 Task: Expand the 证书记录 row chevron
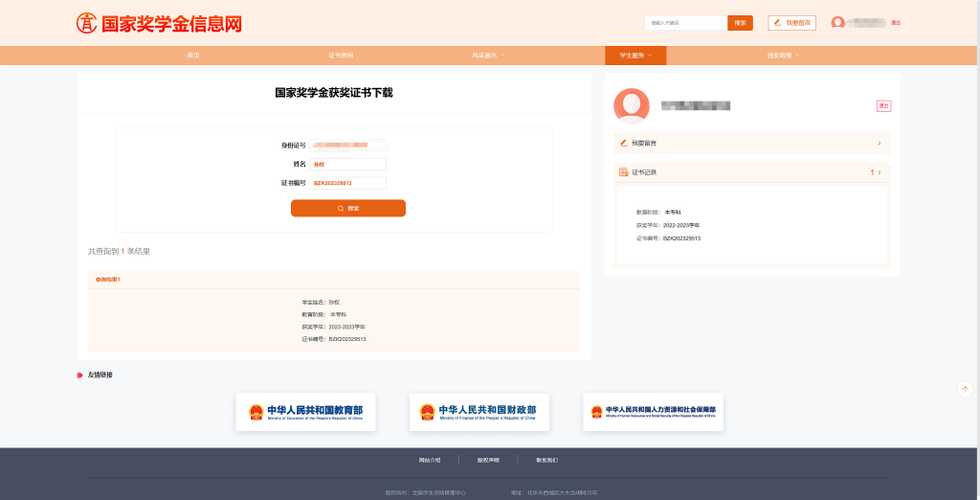tap(880, 172)
